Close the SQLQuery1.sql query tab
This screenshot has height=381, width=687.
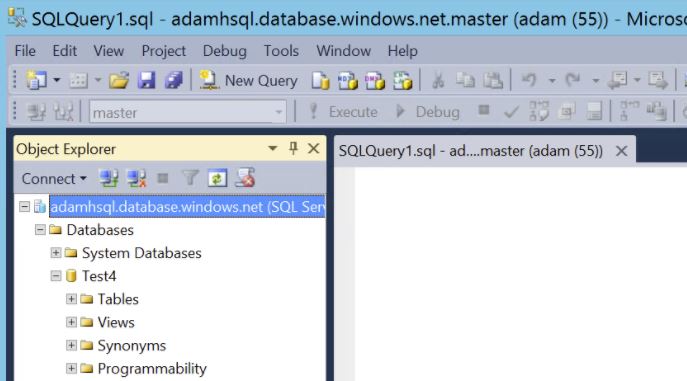tap(621, 151)
